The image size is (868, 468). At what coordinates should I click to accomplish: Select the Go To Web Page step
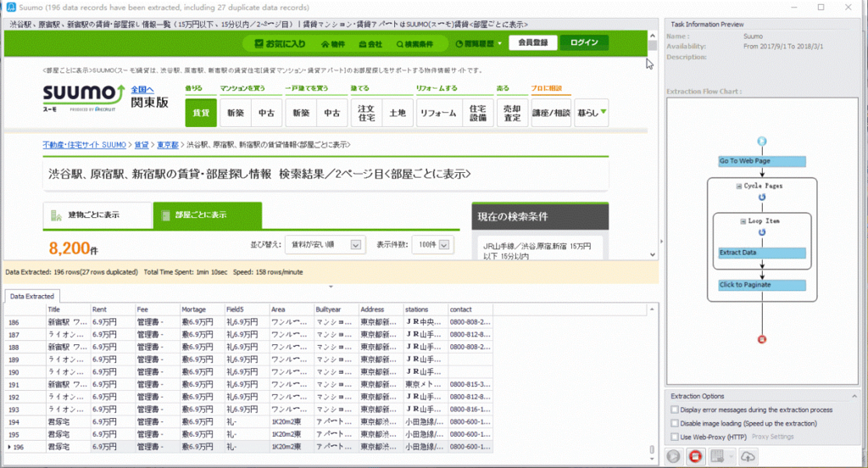pyautogui.click(x=762, y=161)
